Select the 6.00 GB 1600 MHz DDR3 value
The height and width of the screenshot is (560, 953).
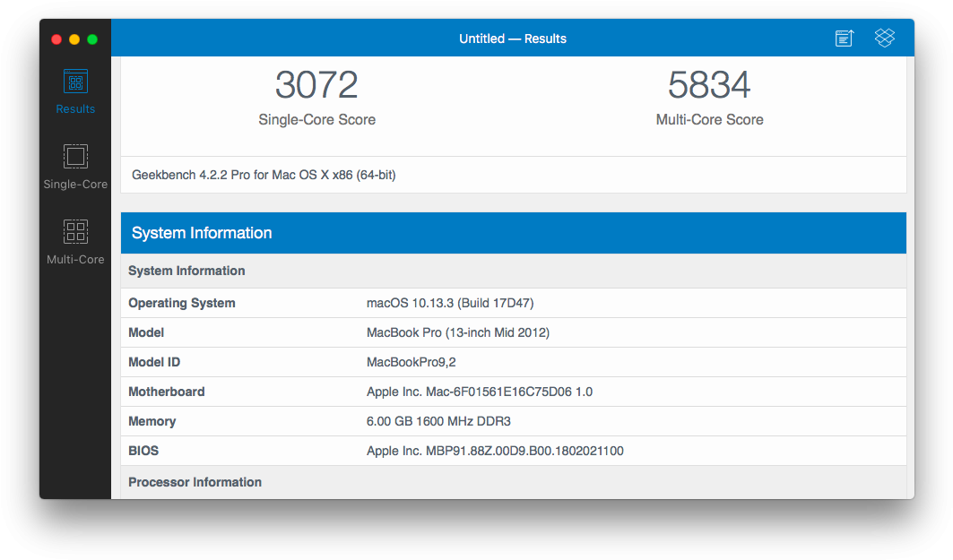(438, 421)
